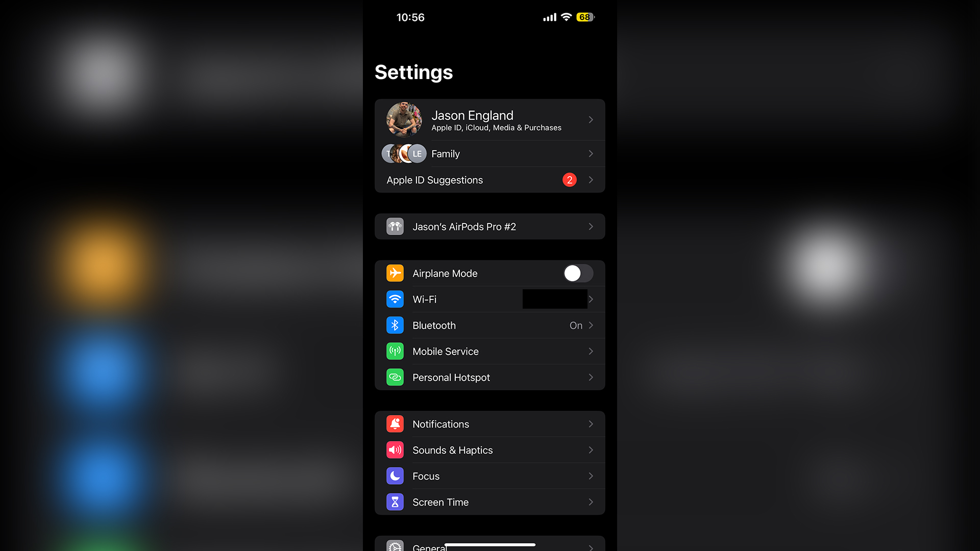The image size is (980, 551).
Task: Toggle Wi-Fi connection on
Action: [489, 298]
